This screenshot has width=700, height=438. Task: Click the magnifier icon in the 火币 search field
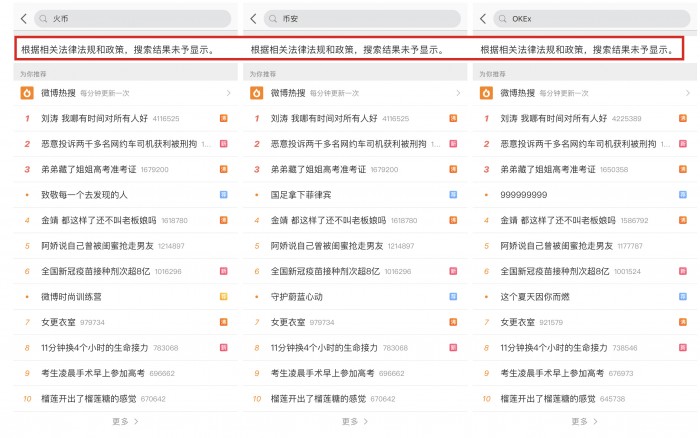pos(42,18)
